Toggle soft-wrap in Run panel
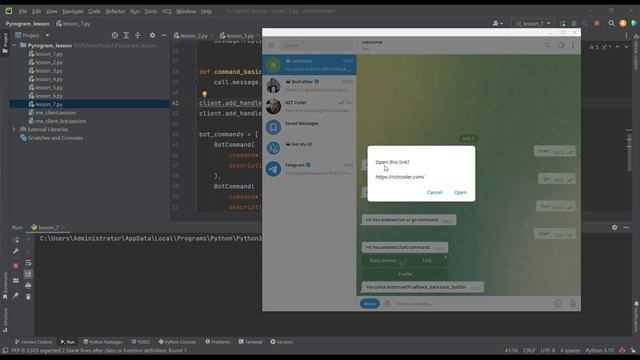Viewport: 640px width, 360px height. click(28, 263)
